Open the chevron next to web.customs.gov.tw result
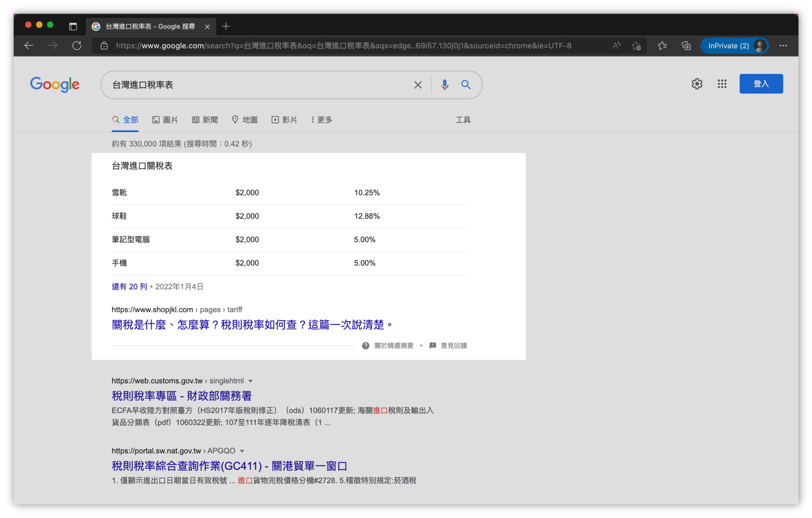 [251, 380]
